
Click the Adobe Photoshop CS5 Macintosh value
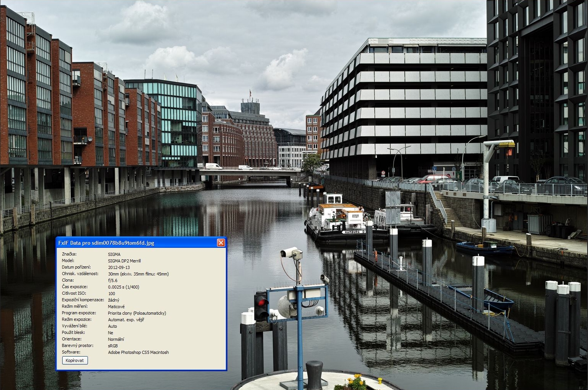(x=138, y=352)
